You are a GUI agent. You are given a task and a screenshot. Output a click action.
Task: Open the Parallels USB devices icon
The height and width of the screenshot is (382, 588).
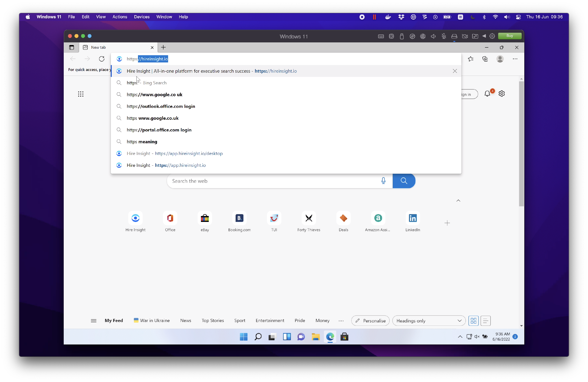tap(402, 36)
